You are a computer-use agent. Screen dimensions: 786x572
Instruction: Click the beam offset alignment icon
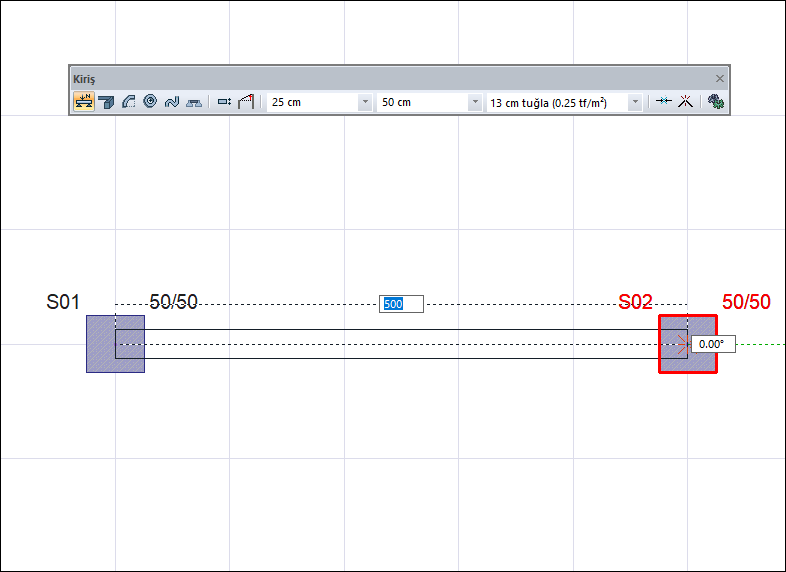[x=224, y=102]
